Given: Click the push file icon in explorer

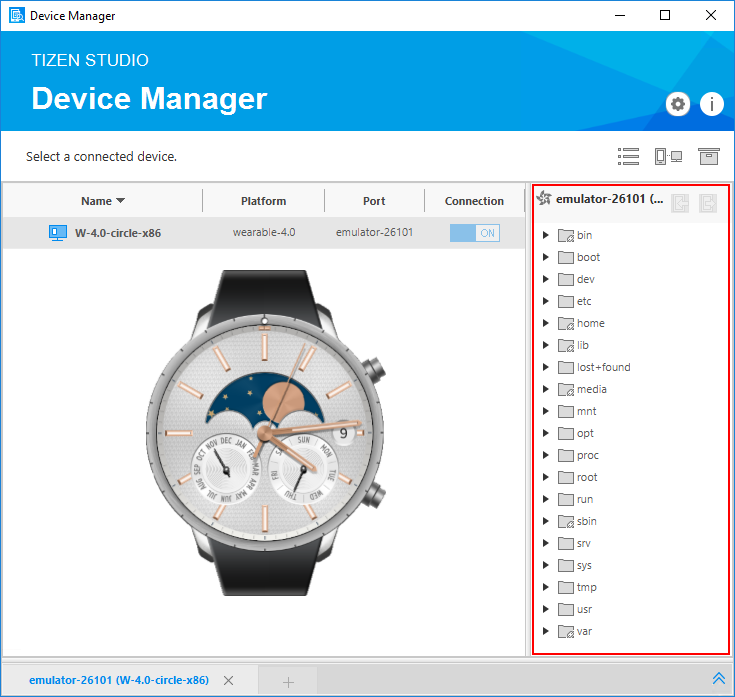Looking at the screenshot, I should tap(680, 203).
